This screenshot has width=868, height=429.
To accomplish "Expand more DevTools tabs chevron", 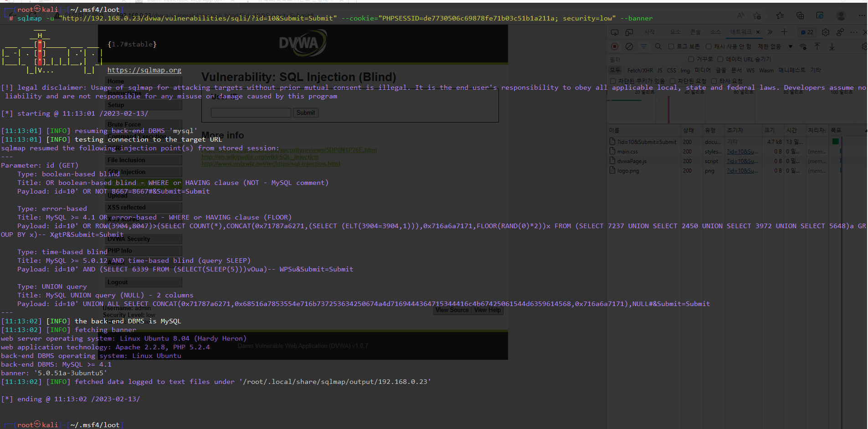I will [770, 32].
